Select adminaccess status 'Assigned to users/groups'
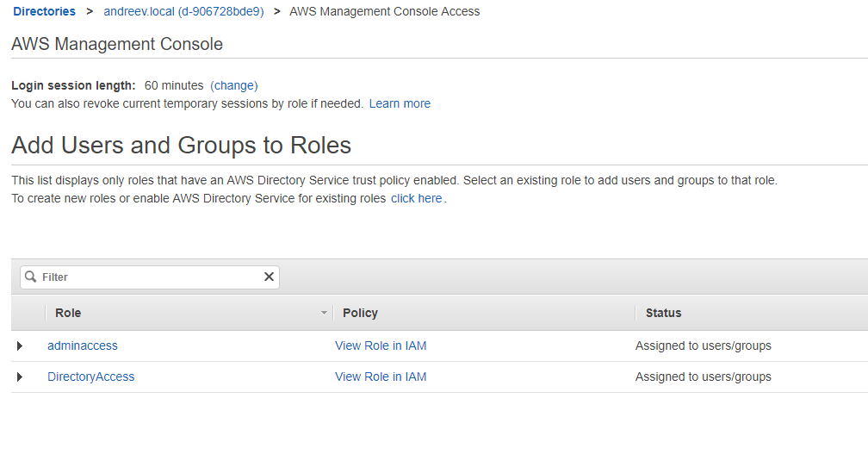The height and width of the screenshot is (473, 868). click(703, 345)
